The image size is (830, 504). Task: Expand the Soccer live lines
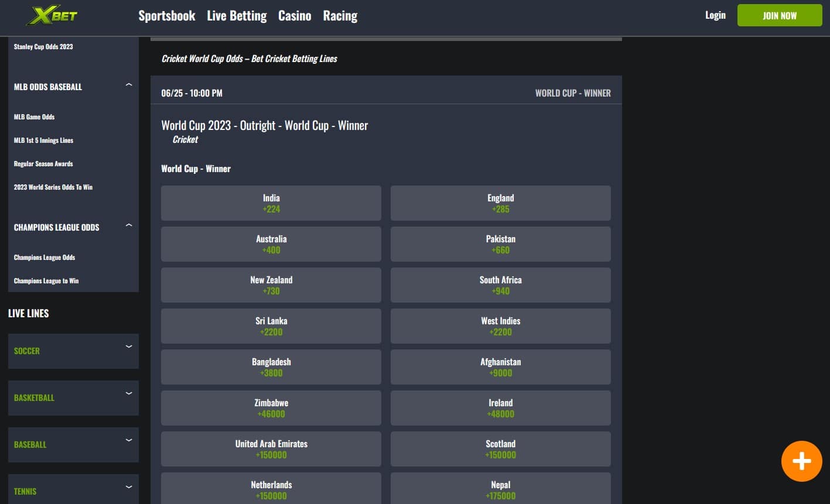tap(73, 351)
